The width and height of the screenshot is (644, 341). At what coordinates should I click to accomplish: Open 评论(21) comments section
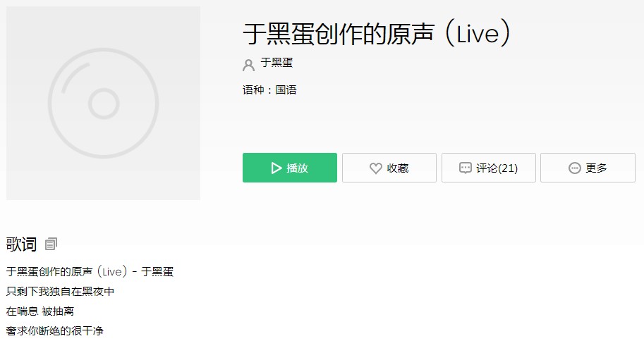click(x=488, y=168)
